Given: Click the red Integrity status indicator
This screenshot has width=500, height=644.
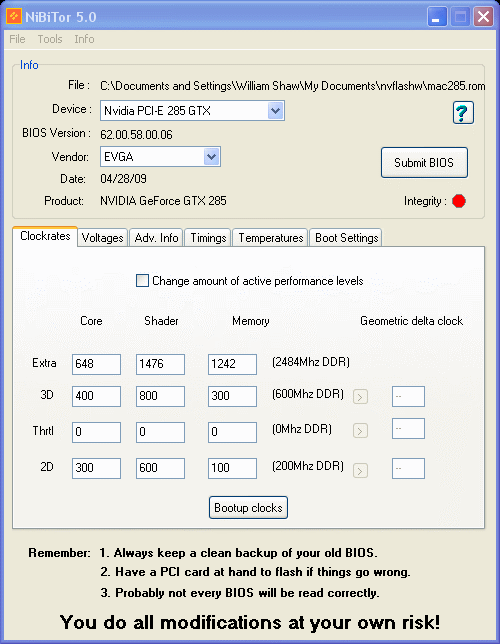Looking at the screenshot, I should (x=459, y=201).
